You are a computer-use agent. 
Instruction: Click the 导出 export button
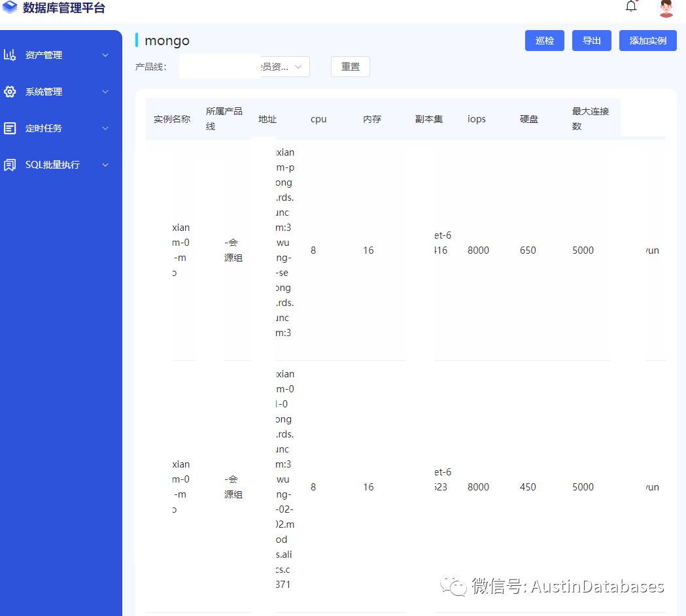click(591, 40)
